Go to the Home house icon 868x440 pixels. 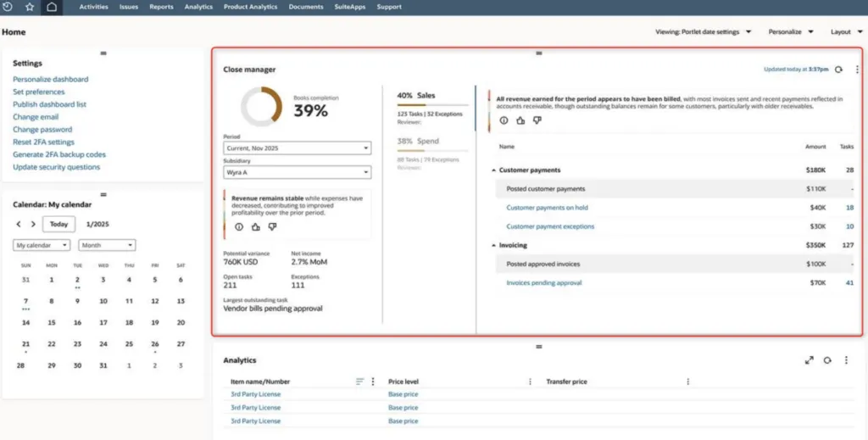[52, 7]
